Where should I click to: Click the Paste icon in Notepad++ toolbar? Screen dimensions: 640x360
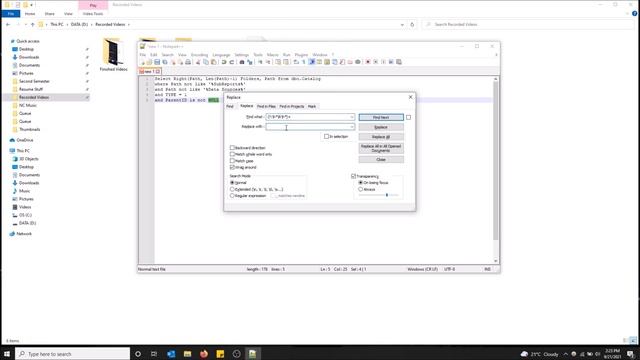(214, 62)
